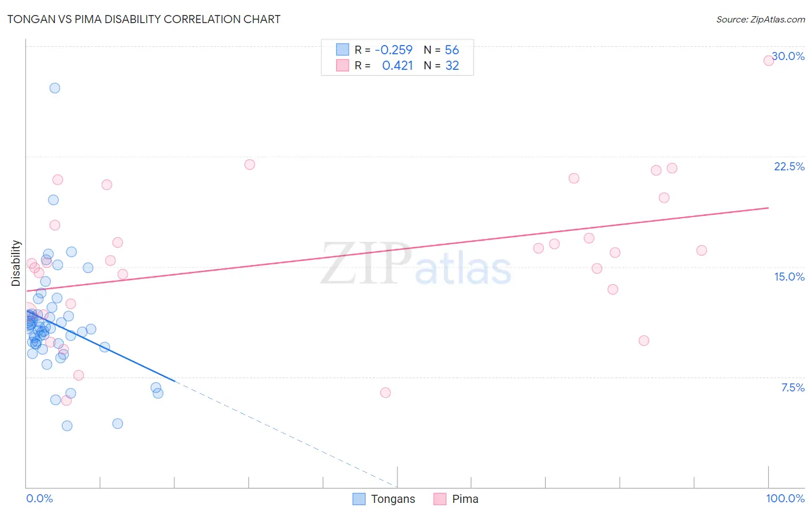This screenshot has width=812, height=515.
Task: Click the chart title Tongan vs Pima Disability
Action: 144,19
